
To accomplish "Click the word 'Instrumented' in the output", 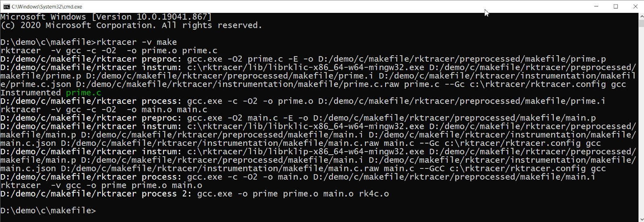I will coord(31,93).
